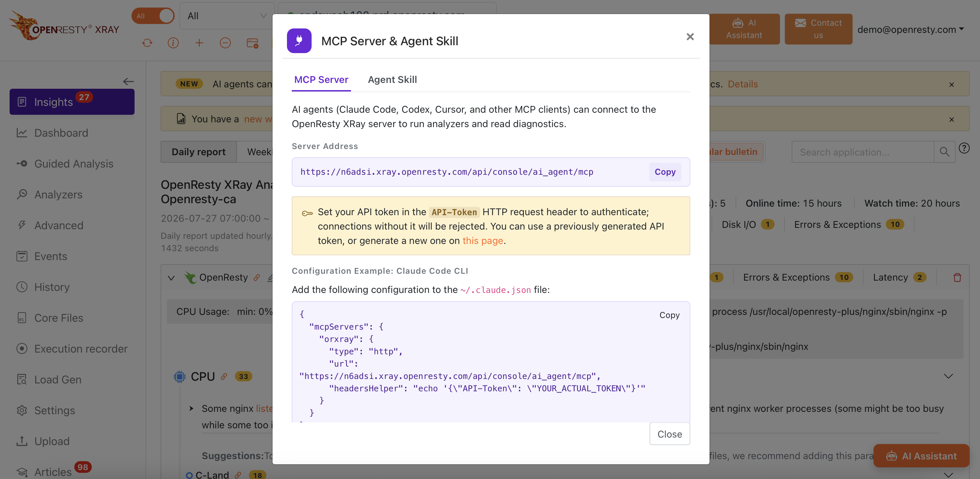The width and height of the screenshot is (980, 479).
Task: Click the Events calendar icon
Action: (22, 256)
